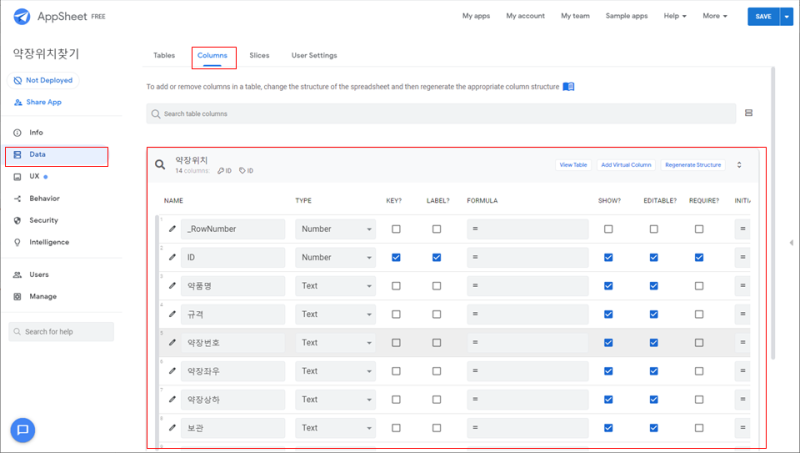Switch to the Slices tab
Viewport: 800px width, 453px height.
(x=259, y=55)
